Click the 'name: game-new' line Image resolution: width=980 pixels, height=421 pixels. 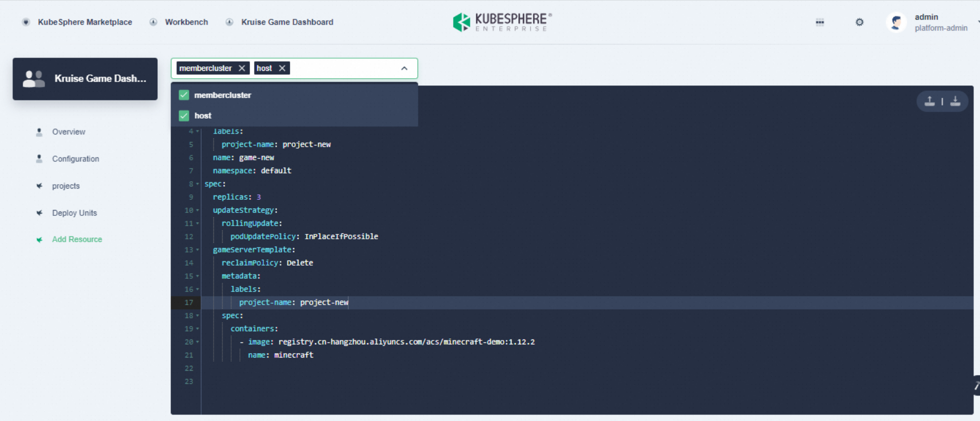(243, 158)
